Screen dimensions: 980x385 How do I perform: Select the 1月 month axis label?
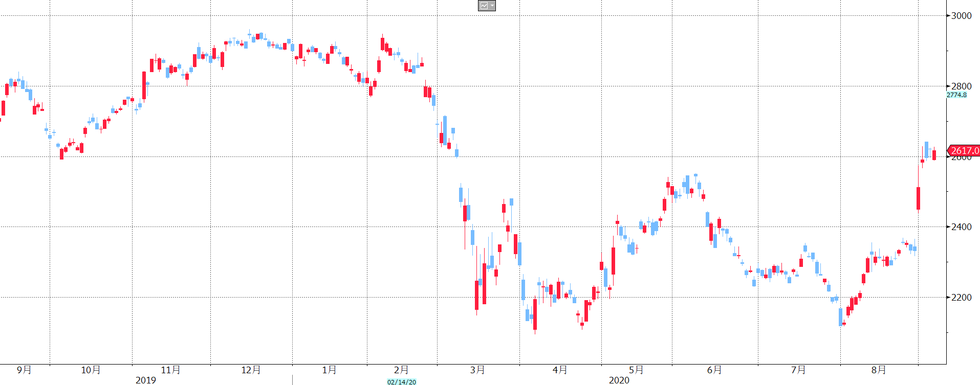[x=329, y=370]
